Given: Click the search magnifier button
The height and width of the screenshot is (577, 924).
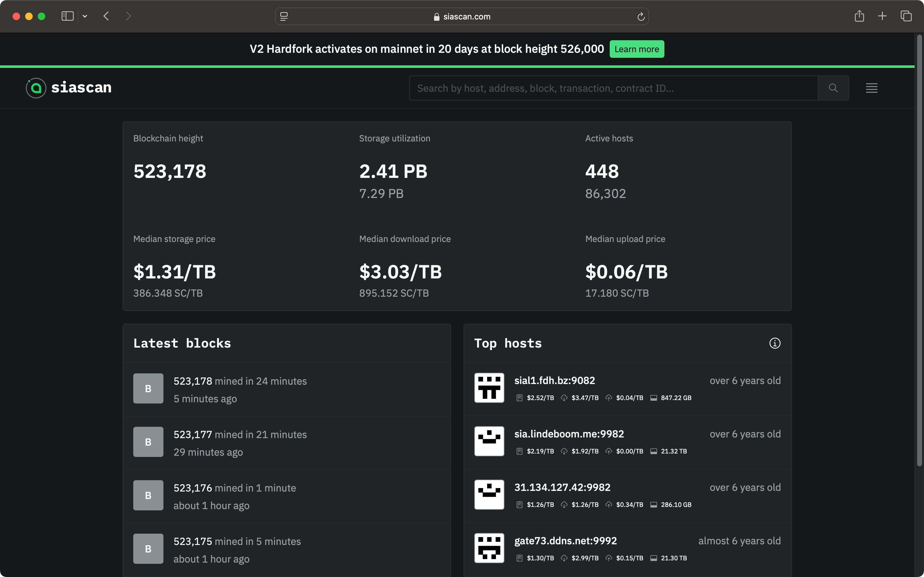Looking at the screenshot, I should coord(833,88).
